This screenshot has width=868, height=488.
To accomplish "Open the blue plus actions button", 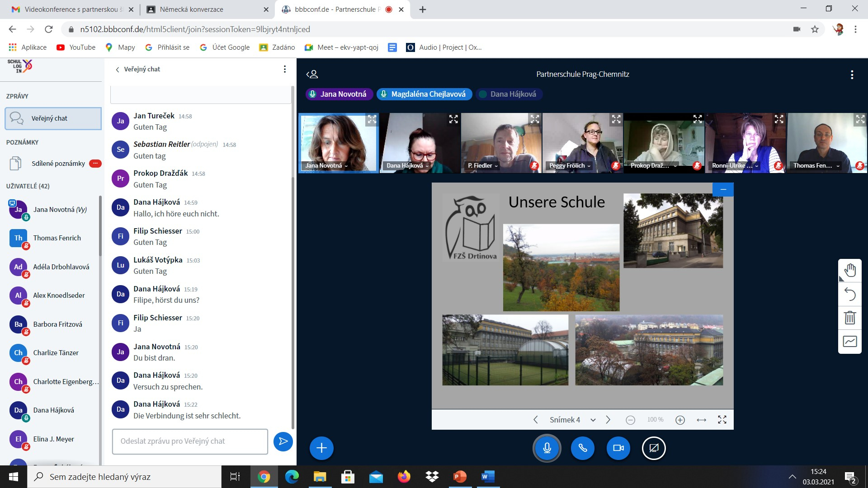I will 321,448.
